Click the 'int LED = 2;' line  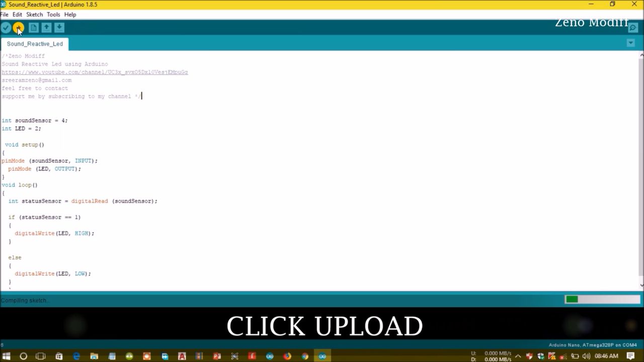point(21,129)
